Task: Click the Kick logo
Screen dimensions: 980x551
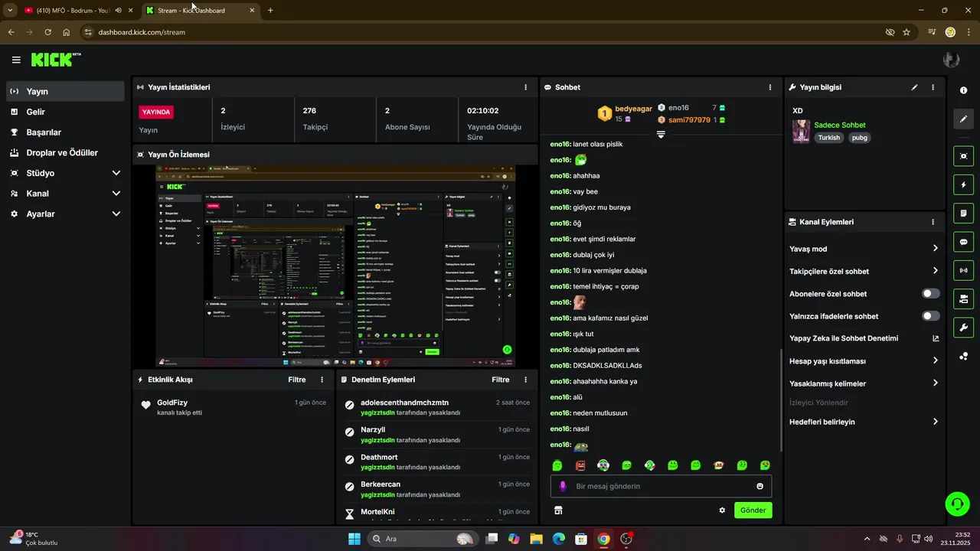Action: click(56, 60)
